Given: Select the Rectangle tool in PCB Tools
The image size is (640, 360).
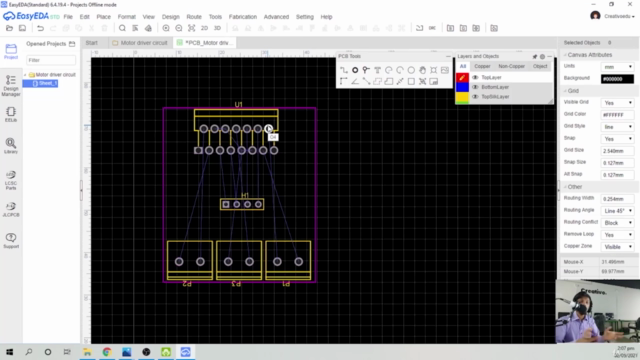Looking at the screenshot, I should tap(411, 81).
